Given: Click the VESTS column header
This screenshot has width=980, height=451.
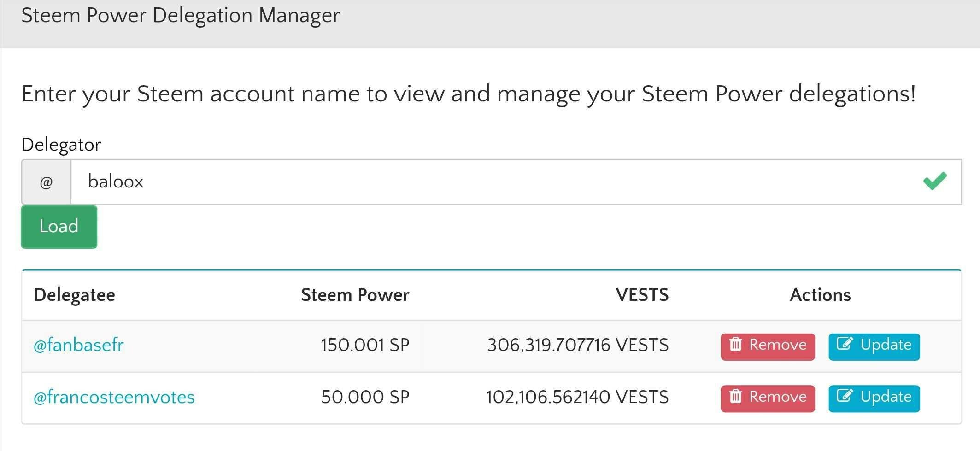Looking at the screenshot, I should 642,295.
